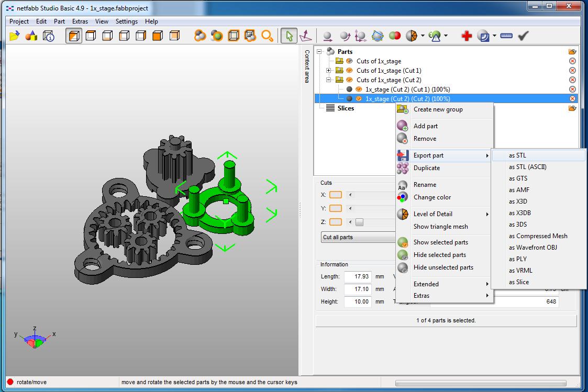This screenshot has width=588, height=392.
Task: Choose 'Change color' in context menu
Action: (x=445, y=197)
